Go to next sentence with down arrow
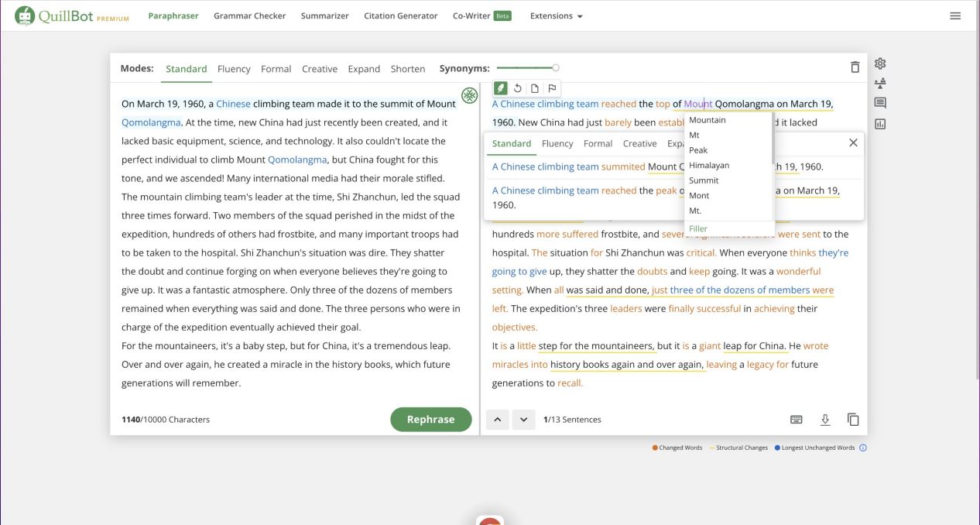This screenshot has width=980, height=525. click(x=524, y=420)
